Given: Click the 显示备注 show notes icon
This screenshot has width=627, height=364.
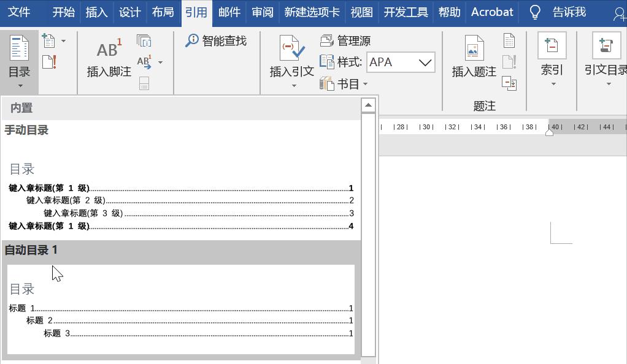Looking at the screenshot, I should click(x=145, y=84).
